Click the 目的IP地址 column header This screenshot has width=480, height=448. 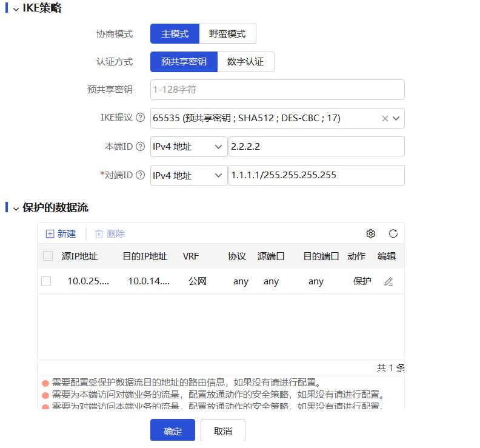click(x=145, y=256)
